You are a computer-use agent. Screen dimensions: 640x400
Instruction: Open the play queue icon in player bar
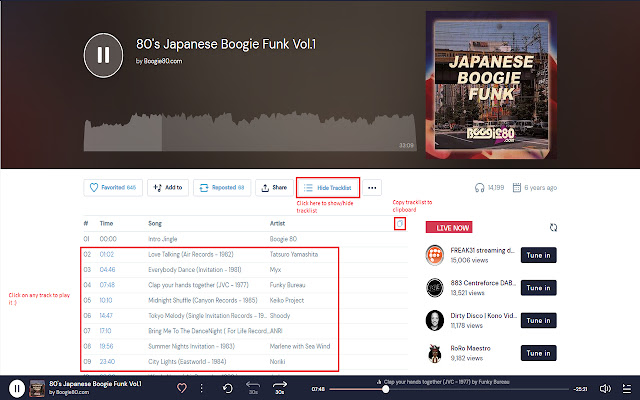627,389
